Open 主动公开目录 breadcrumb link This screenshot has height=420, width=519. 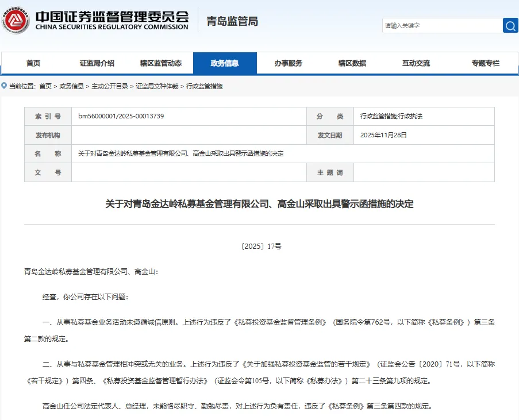[110, 86]
